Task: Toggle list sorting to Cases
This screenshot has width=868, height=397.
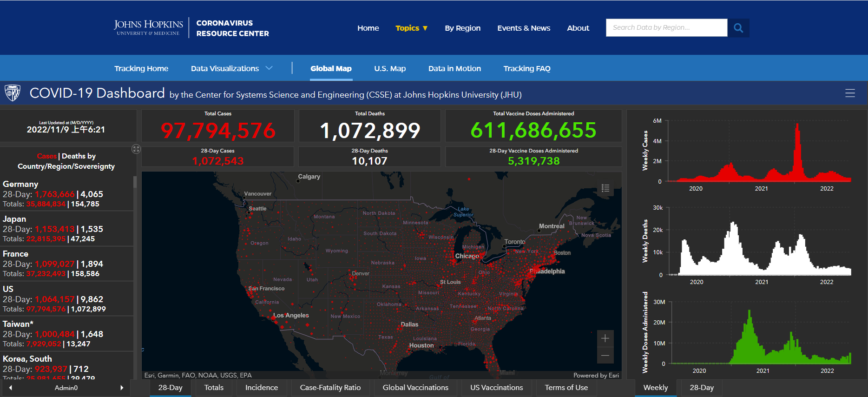Action: point(46,156)
